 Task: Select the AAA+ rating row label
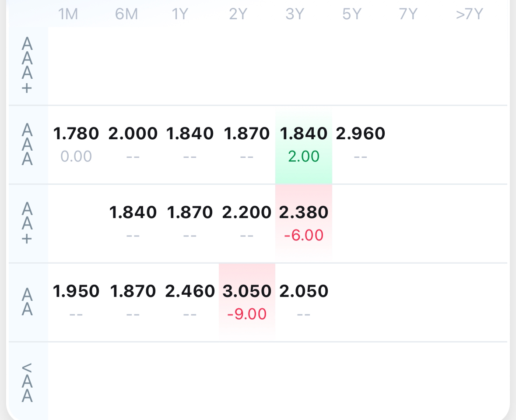tap(28, 66)
